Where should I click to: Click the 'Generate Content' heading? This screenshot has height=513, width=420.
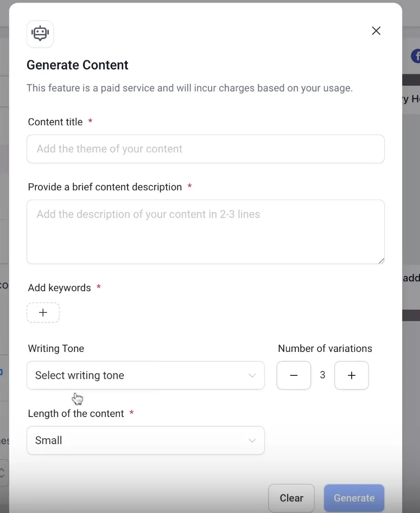coord(78,65)
